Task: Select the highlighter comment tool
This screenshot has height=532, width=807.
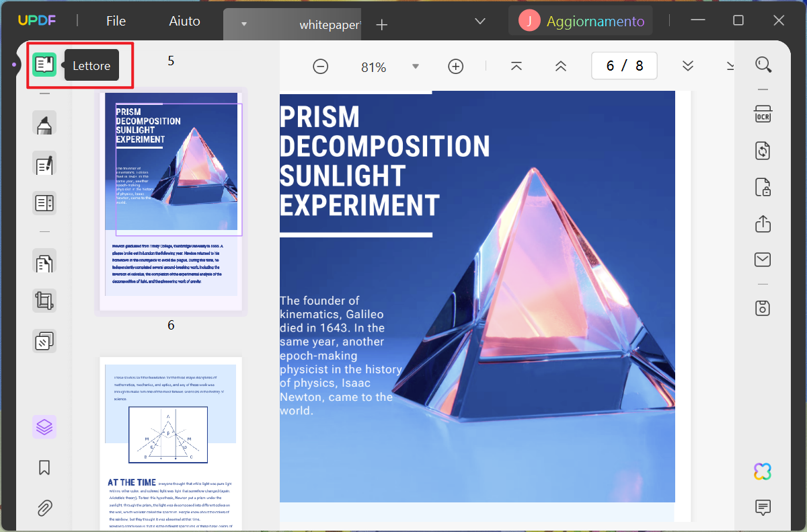Action: coord(44,124)
